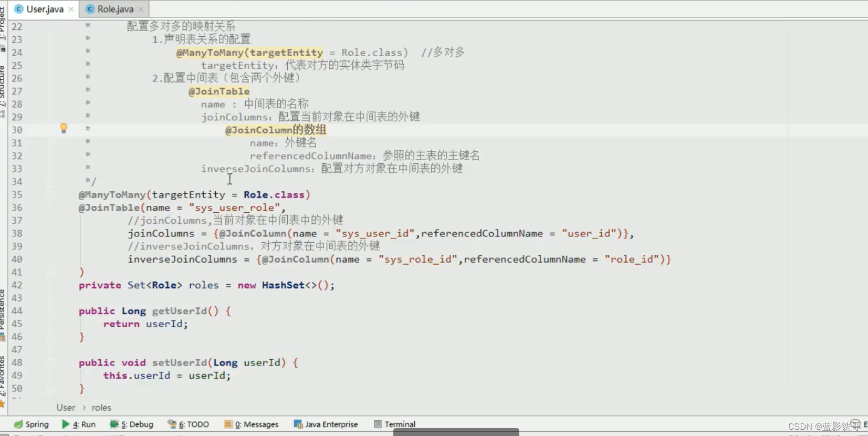Open the 5: Debug tool window

tap(131, 424)
